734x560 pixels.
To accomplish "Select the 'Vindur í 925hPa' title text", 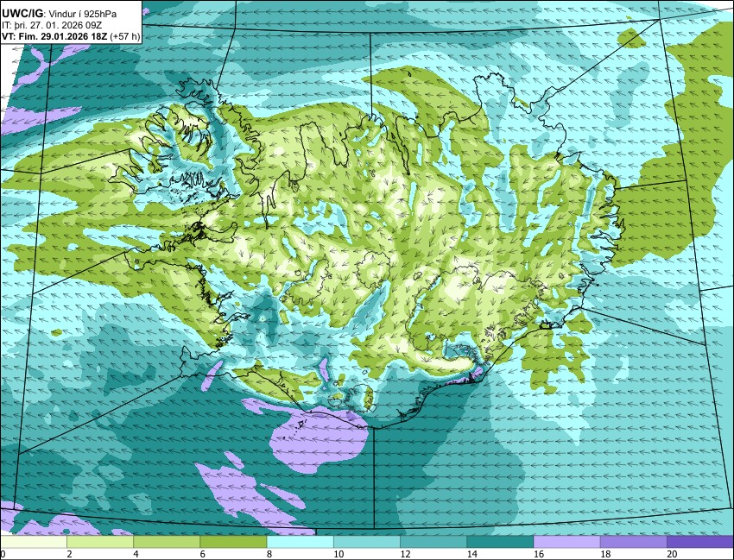I will 83,14.
